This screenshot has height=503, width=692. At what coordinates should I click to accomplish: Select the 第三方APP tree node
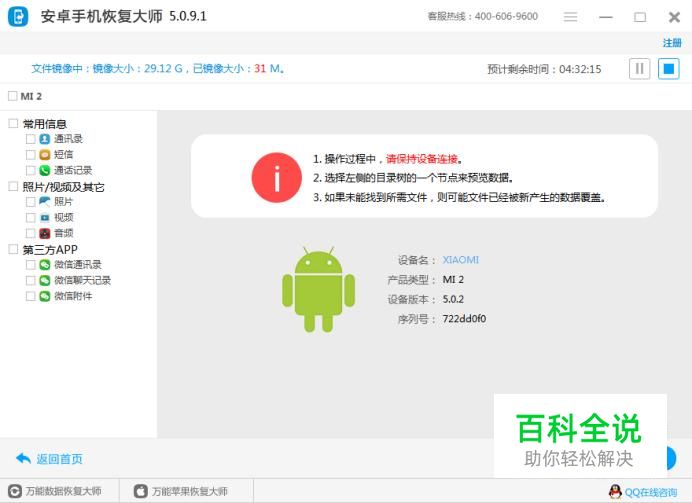pos(50,250)
